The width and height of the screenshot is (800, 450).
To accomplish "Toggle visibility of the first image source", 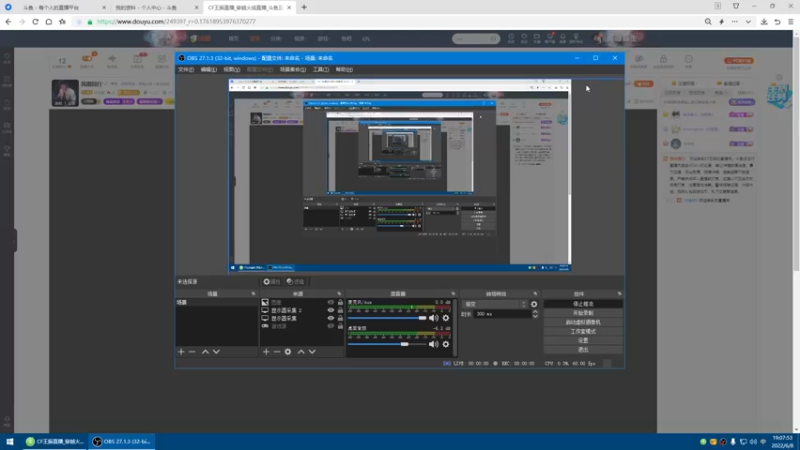I will [331, 303].
